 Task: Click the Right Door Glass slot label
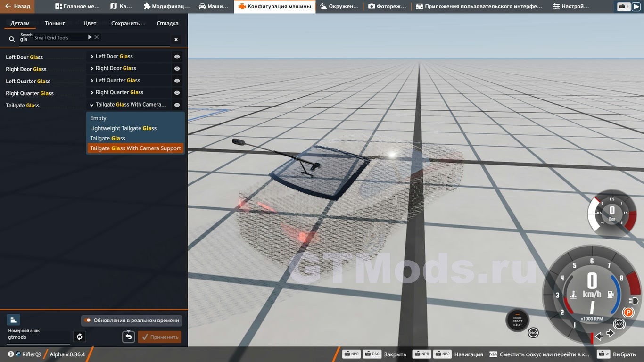tap(26, 69)
